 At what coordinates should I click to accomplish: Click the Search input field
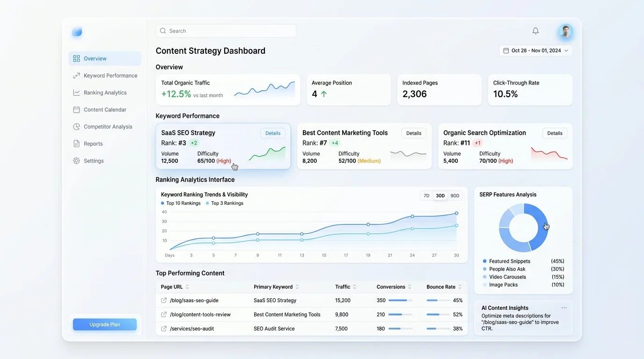pos(226,31)
